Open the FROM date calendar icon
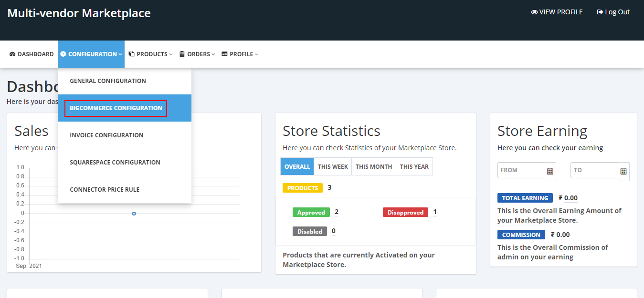Image resolution: width=644 pixels, height=298 pixels. click(550, 171)
